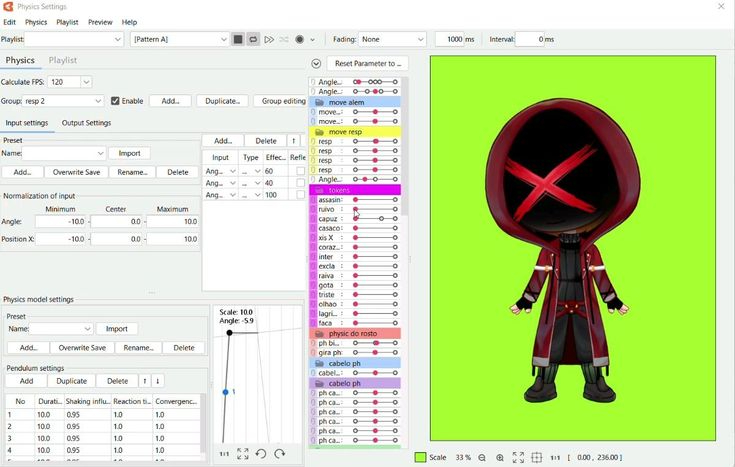735x467 pixels.
Task: Toggle Reflect checkbox for the effect 100 row
Action: [x=300, y=196]
